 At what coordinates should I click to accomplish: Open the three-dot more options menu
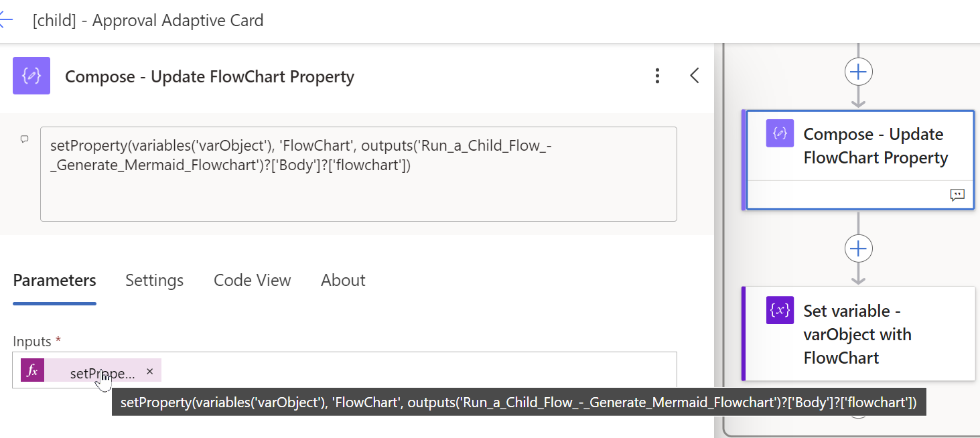point(658,76)
